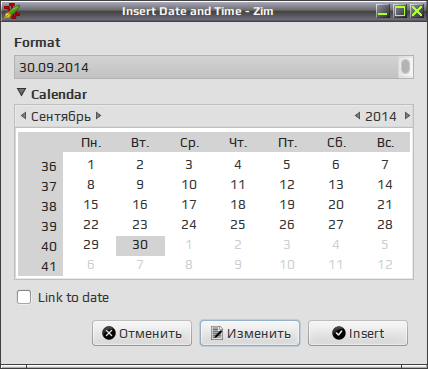
Task: Select greyed-out October 5 in calendar
Action: [x=385, y=245]
